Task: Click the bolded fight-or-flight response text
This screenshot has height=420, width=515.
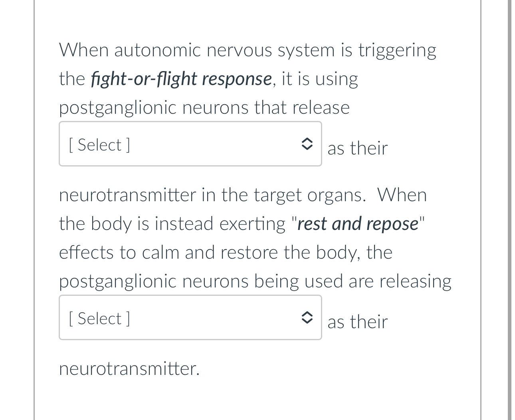Action: point(180,79)
